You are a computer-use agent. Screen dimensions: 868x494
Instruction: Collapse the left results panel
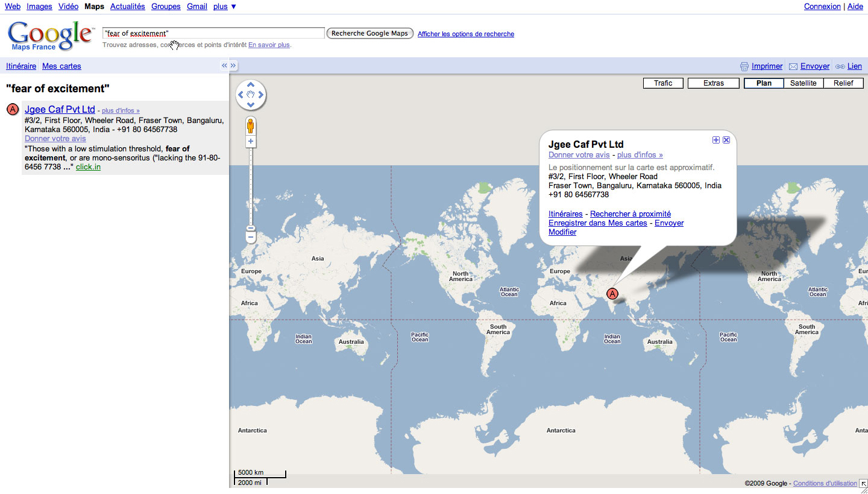[225, 66]
